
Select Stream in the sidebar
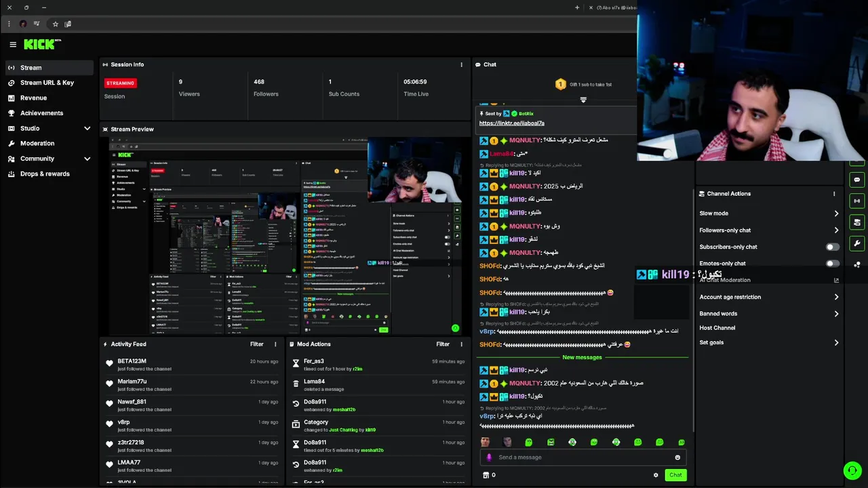coord(49,68)
